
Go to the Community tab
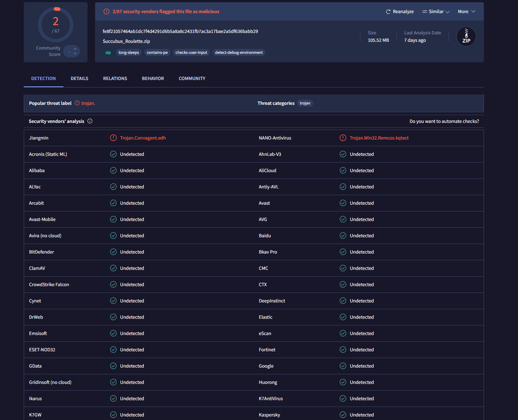[x=192, y=78]
